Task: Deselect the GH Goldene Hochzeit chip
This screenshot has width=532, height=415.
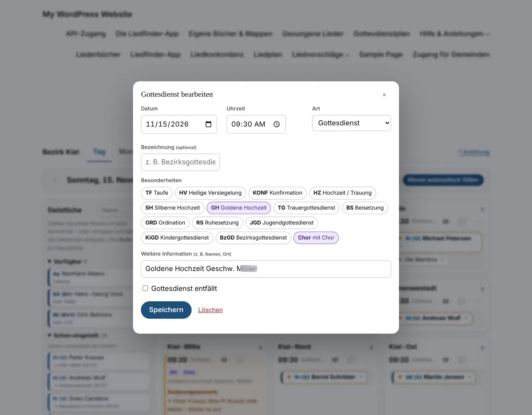Action: [239, 208]
